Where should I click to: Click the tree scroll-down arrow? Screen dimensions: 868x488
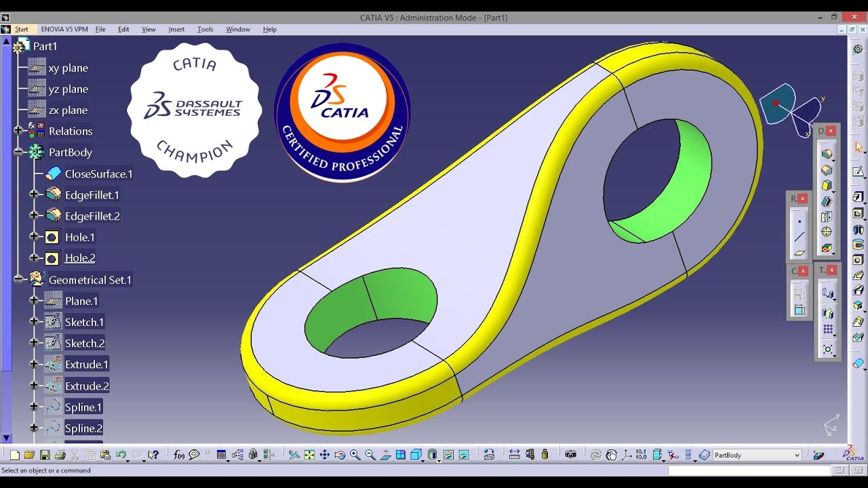point(6,439)
